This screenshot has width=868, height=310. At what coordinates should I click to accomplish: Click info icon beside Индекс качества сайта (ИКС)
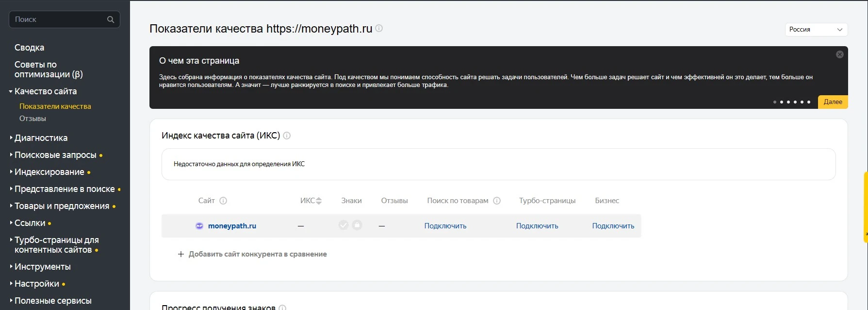[x=287, y=136]
